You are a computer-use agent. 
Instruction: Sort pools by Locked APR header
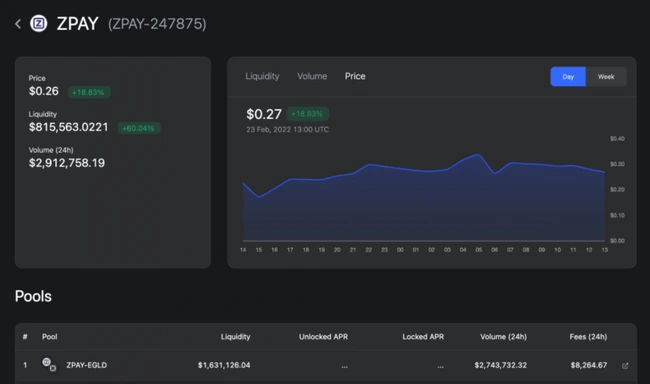click(x=423, y=337)
